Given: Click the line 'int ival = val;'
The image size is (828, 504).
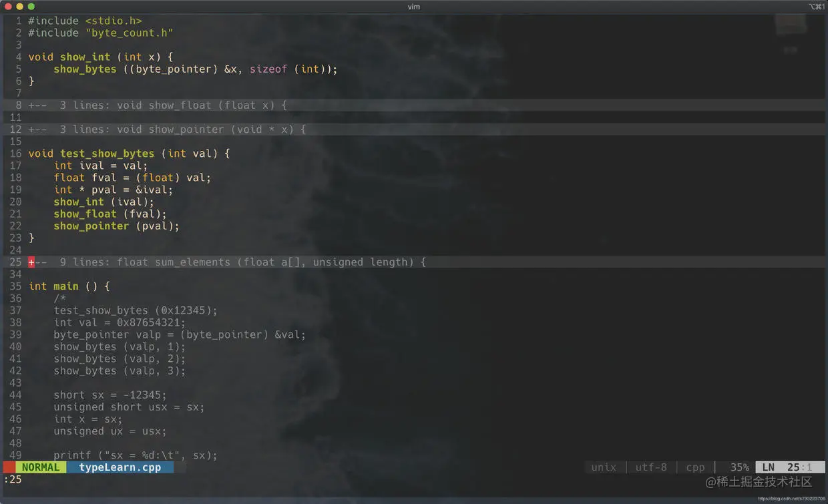Looking at the screenshot, I should tap(101, 165).
